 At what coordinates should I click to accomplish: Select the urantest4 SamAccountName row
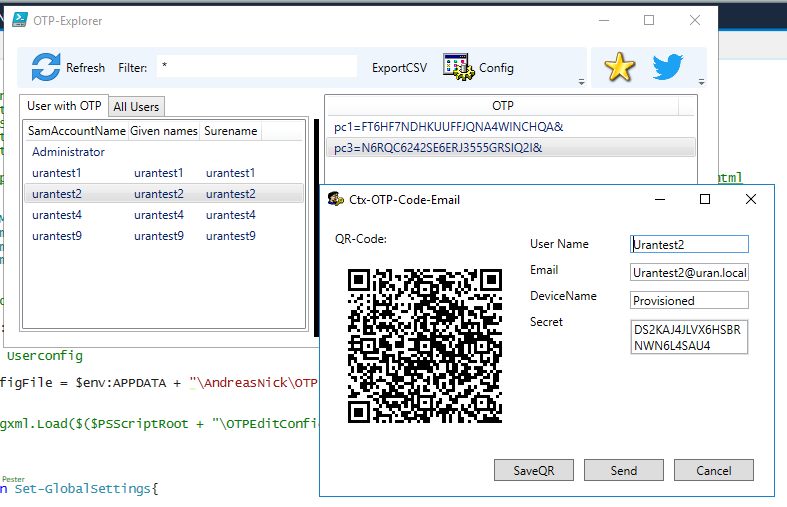[57, 215]
